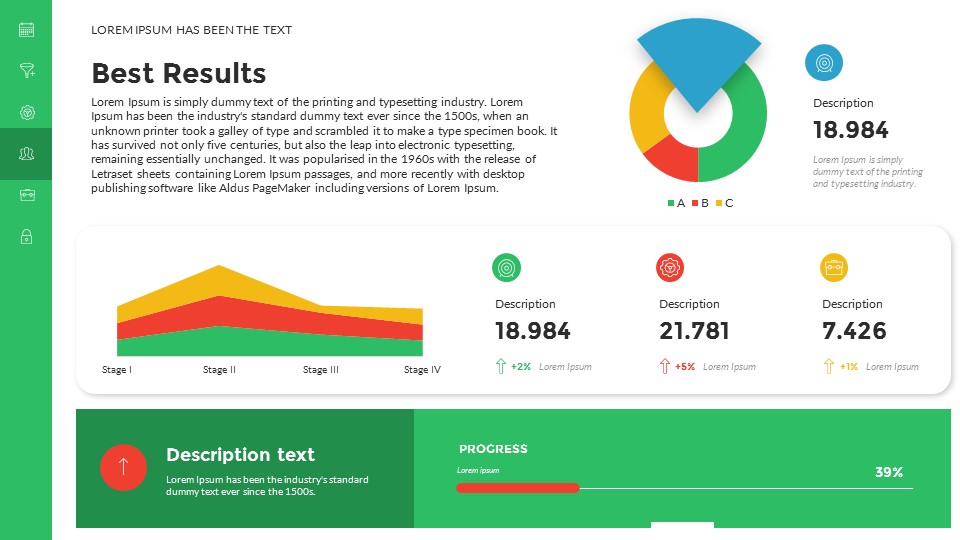This screenshot has width=960, height=540.
Task: Click the red B legend swatch
Action: coord(695,204)
